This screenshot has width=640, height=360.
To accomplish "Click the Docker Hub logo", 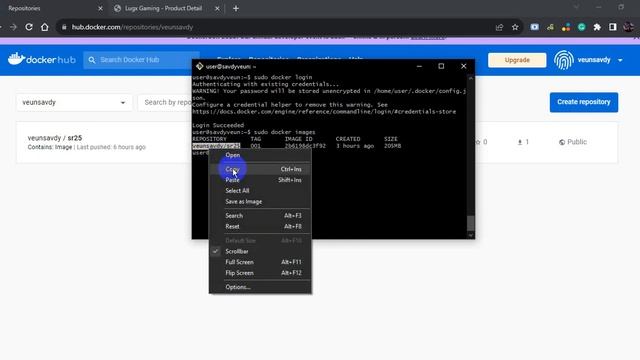I will tap(42, 60).
